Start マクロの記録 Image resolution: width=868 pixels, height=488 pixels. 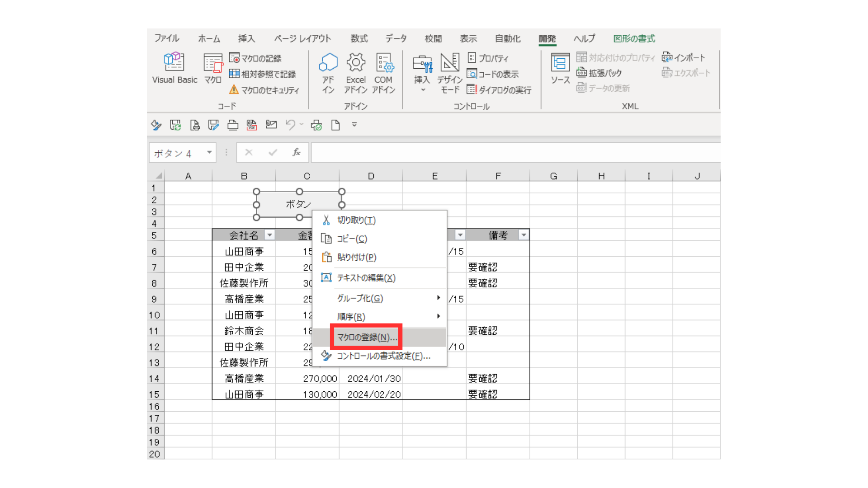(x=255, y=58)
